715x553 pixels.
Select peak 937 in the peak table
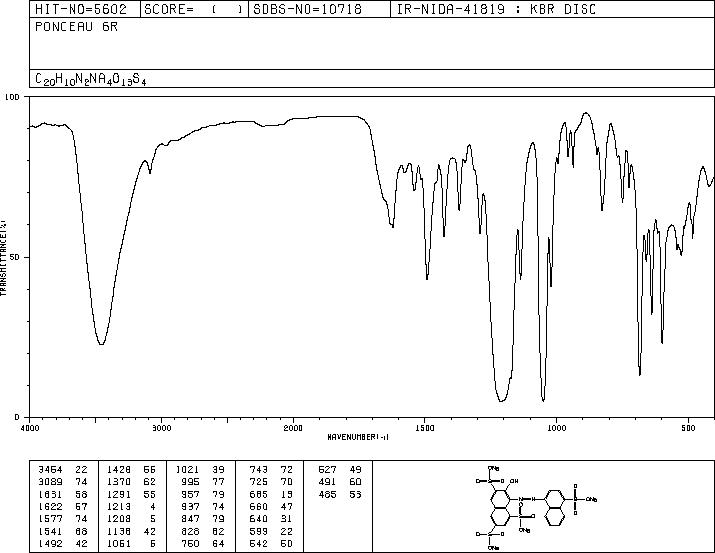[x=190, y=506]
